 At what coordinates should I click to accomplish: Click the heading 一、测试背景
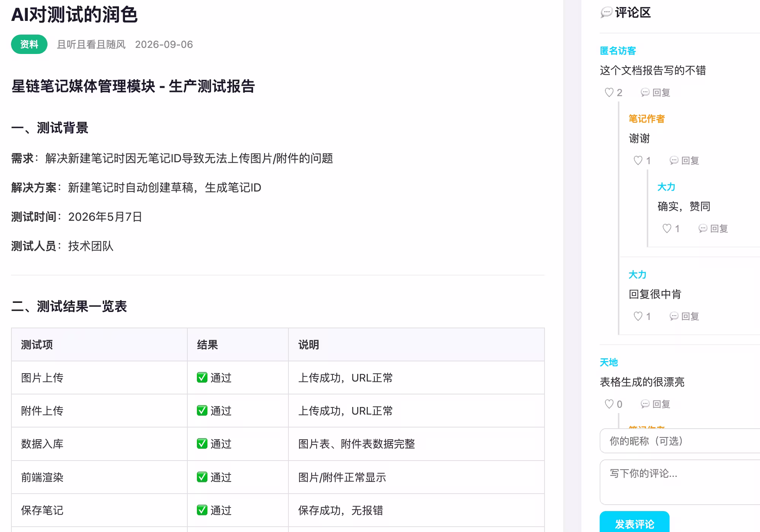[x=50, y=128]
